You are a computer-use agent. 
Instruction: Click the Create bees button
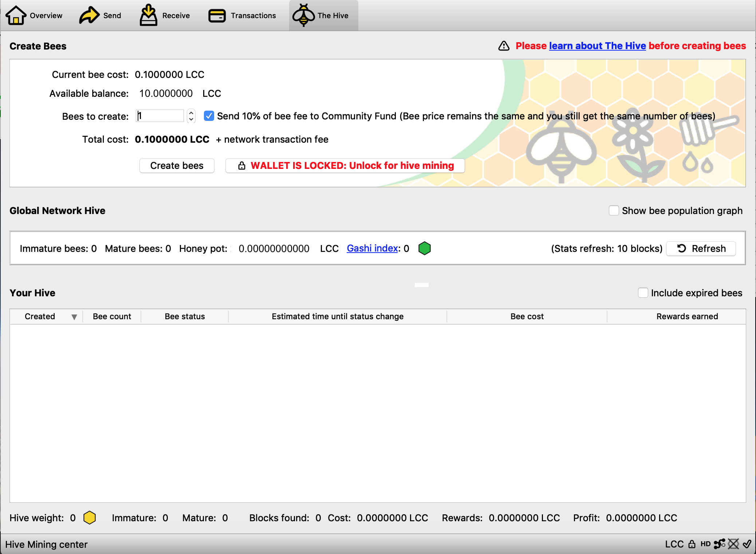(177, 166)
